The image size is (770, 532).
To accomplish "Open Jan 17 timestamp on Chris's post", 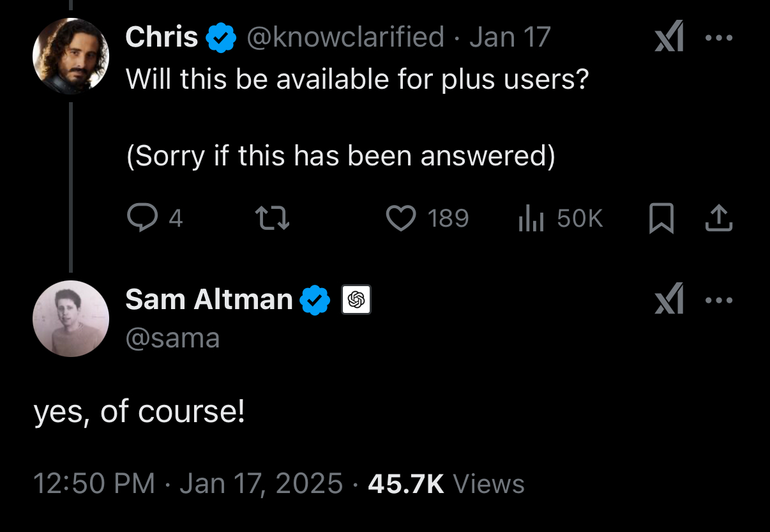I will point(510,37).
